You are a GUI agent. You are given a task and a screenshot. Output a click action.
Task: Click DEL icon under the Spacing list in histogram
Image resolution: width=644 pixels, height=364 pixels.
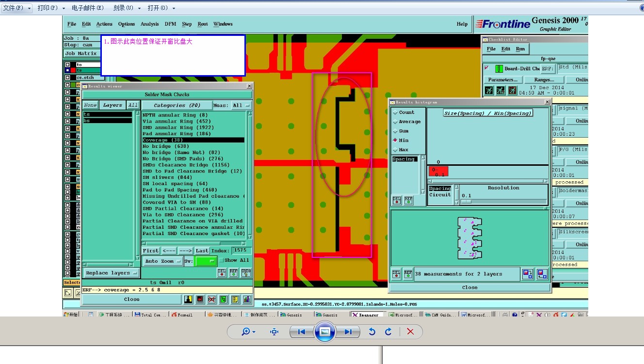[396, 200]
